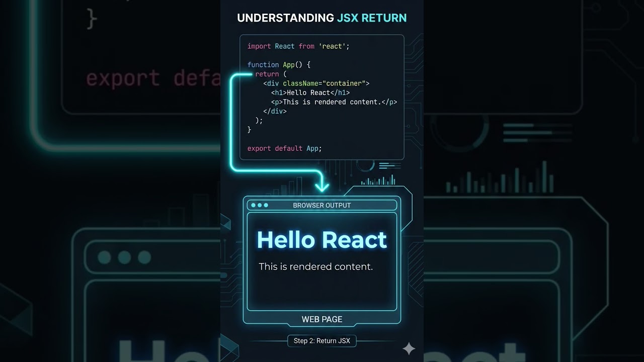644x362 pixels.
Task: Click the "WEB PAGE" label
Action: coord(322,319)
